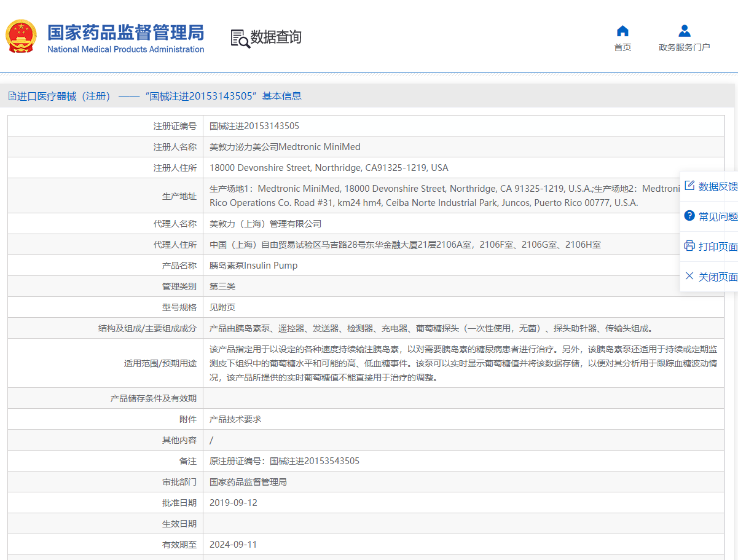The width and height of the screenshot is (738, 560).
Task: Click the 政务服务门户 person icon
Action: point(685,31)
